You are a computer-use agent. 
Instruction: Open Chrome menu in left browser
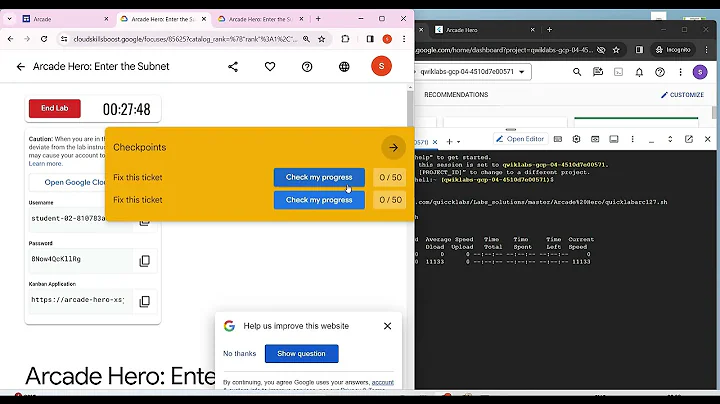point(404,39)
